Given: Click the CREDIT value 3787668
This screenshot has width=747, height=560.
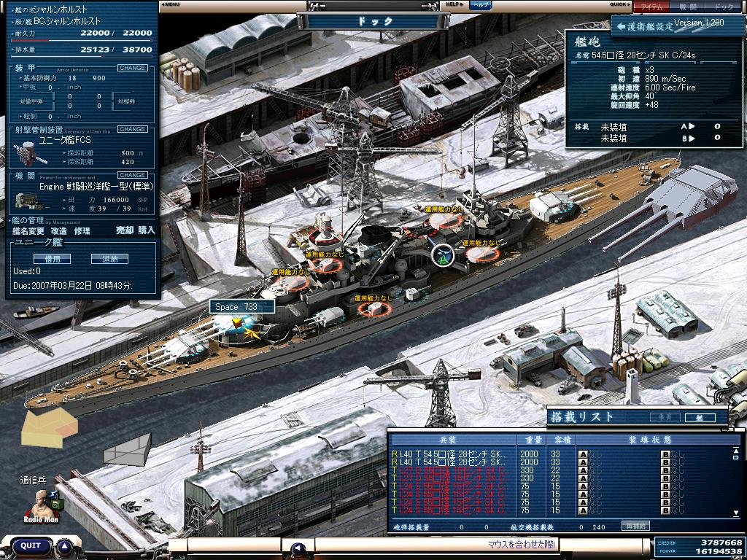Looking at the screenshot, I should [x=721, y=542].
